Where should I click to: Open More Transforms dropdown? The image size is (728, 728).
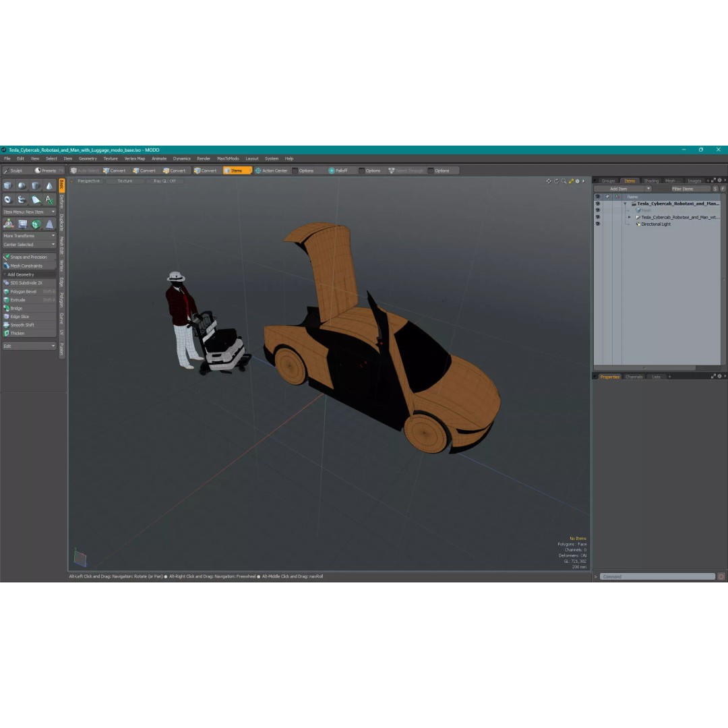coord(29,236)
